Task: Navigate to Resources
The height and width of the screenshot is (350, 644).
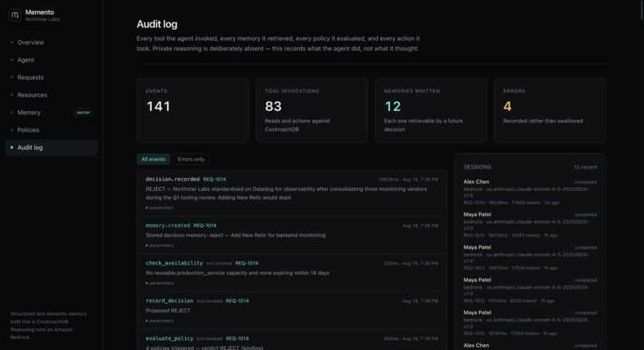Action: coord(32,95)
